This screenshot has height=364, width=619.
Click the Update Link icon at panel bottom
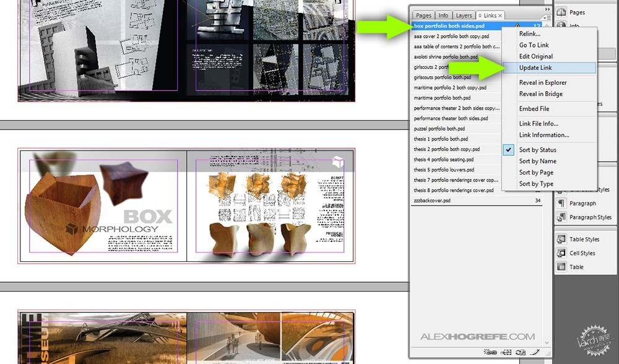[x=521, y=352]
